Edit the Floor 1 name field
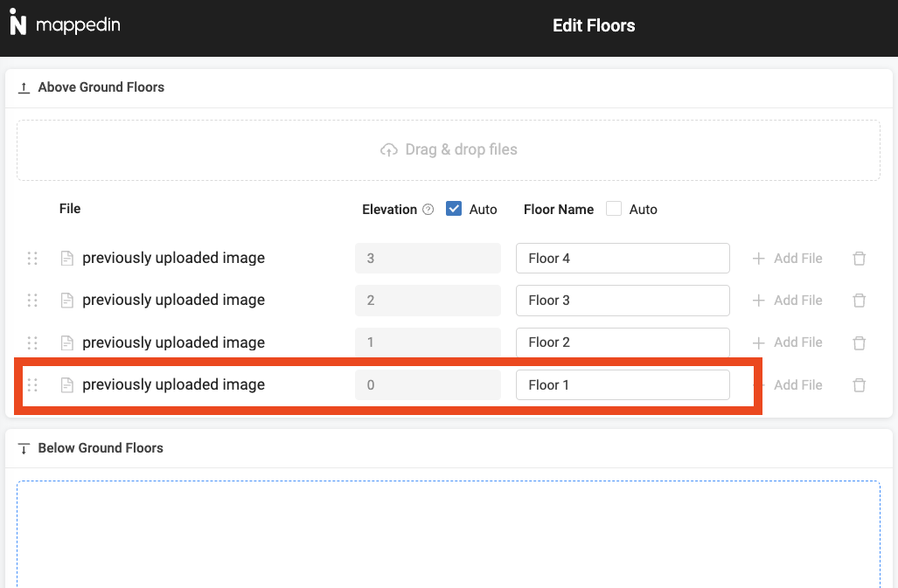898x588 pixels. (x=623, y=385)
